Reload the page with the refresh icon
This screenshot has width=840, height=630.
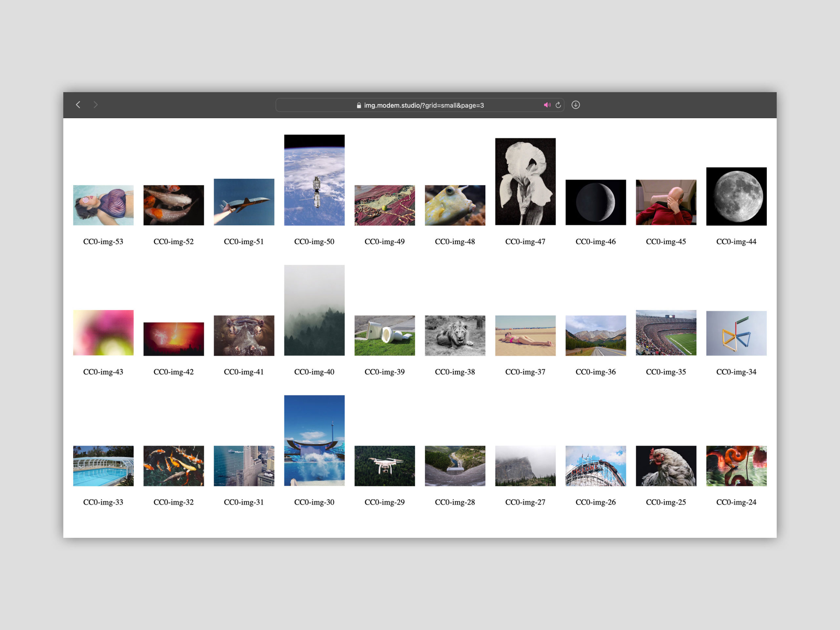(x=558, y=105)
